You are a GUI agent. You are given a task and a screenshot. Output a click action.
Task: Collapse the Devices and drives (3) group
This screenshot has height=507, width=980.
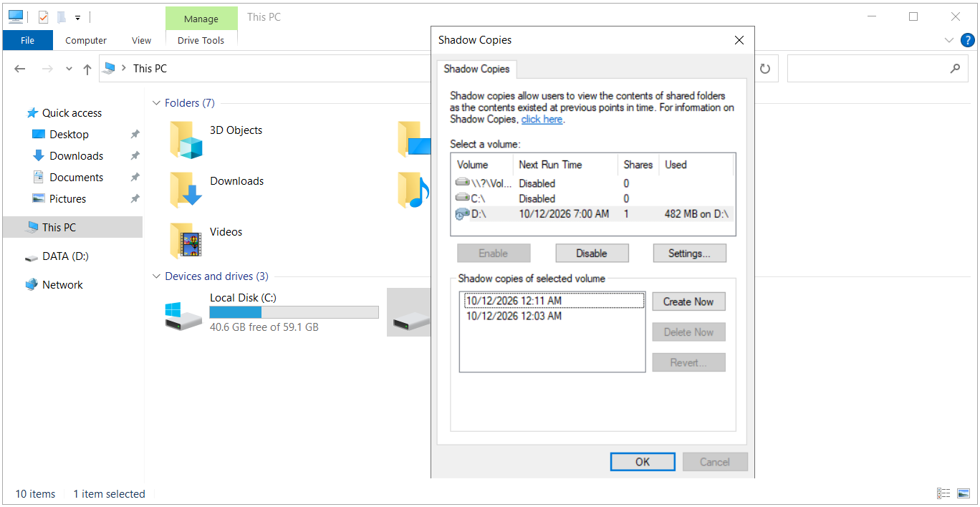[156, 276]
